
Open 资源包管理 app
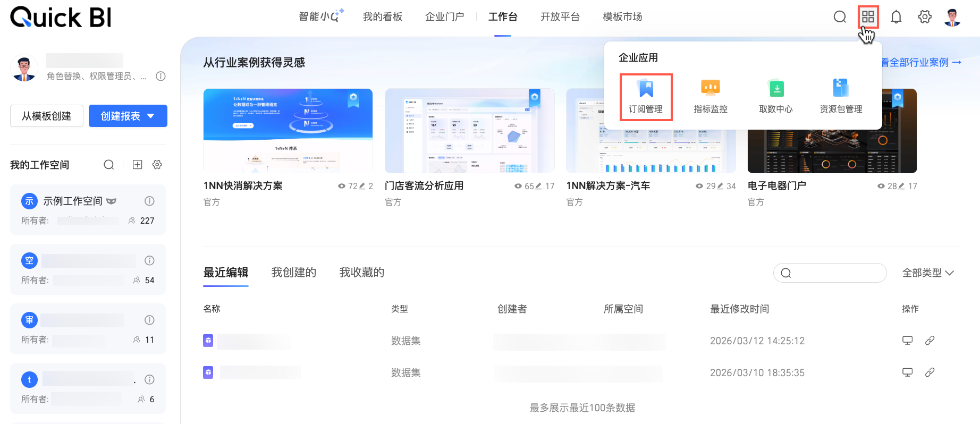tap(841, 97)
